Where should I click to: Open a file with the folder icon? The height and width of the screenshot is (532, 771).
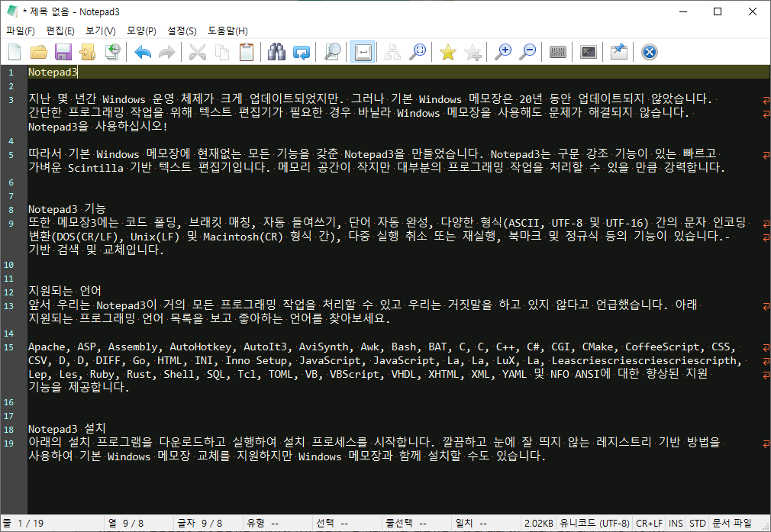(x=39, y=52)
